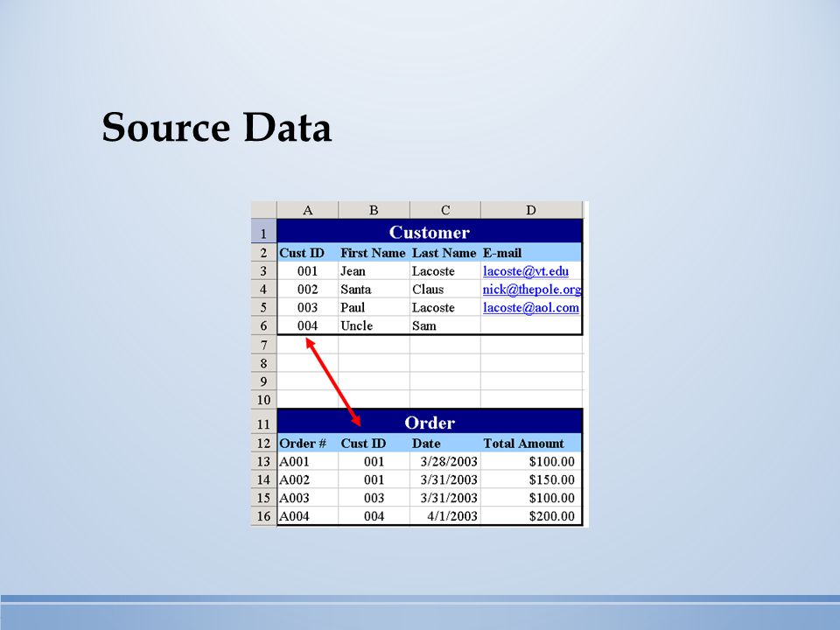Open the lacoste@vt.edu email link
This screenshot has height=630, width=840.
click(526, 271)
